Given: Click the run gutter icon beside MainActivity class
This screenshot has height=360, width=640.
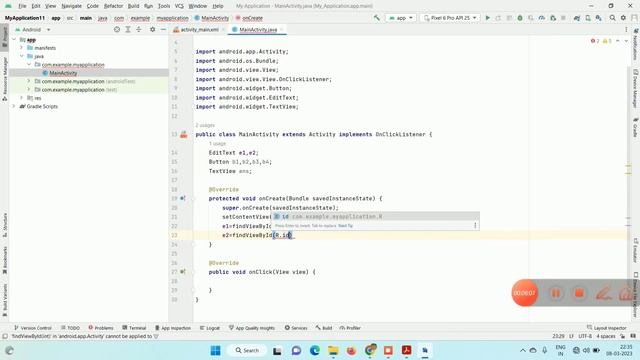Looking at the screenshot, I should point(184,134).
